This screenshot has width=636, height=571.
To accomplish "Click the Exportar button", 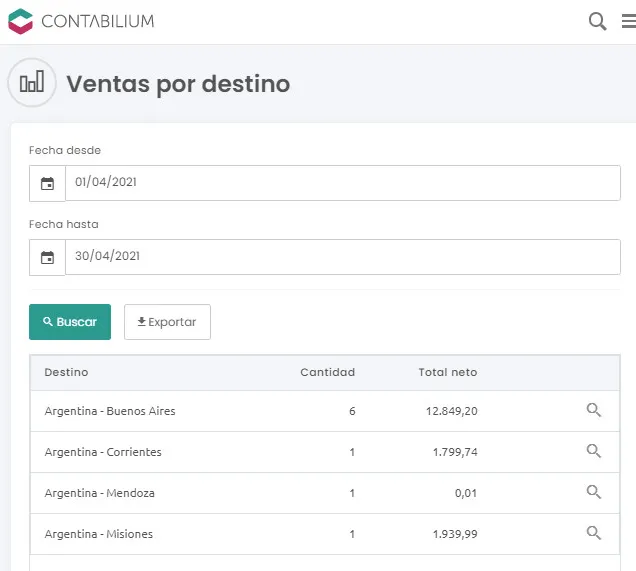I will point(167,322).
